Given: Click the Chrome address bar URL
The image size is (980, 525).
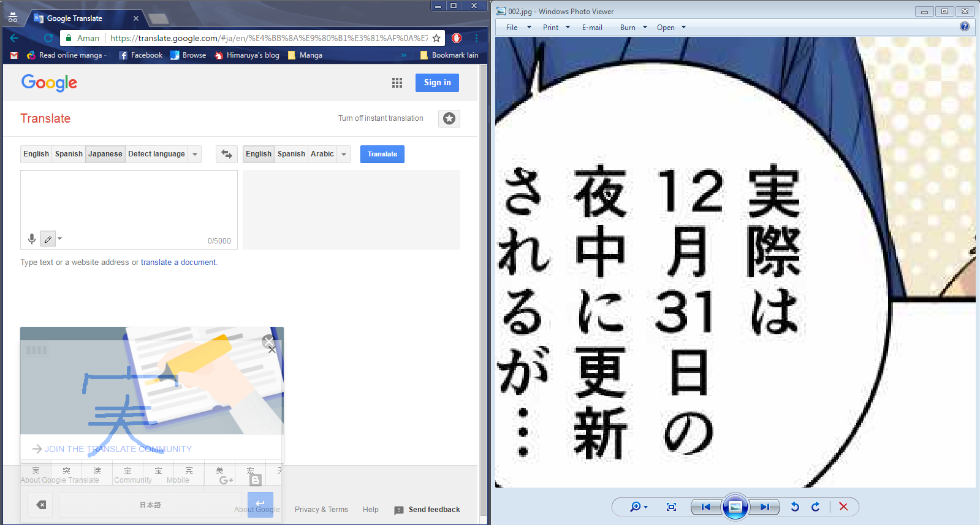Looking at the screenshot, I should click(269, 38).
